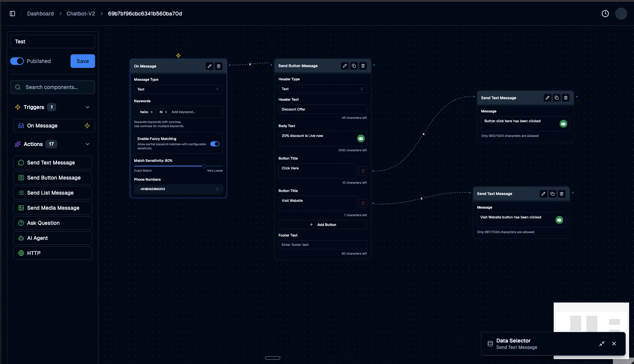Go to Dashboard via breadcrumb
Screen dimensions: 634x364
click(40, 14)
